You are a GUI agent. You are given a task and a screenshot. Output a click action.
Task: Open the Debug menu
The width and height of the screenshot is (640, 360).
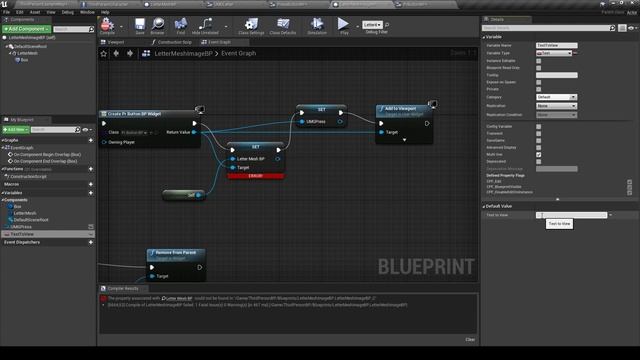click(67, 12)
